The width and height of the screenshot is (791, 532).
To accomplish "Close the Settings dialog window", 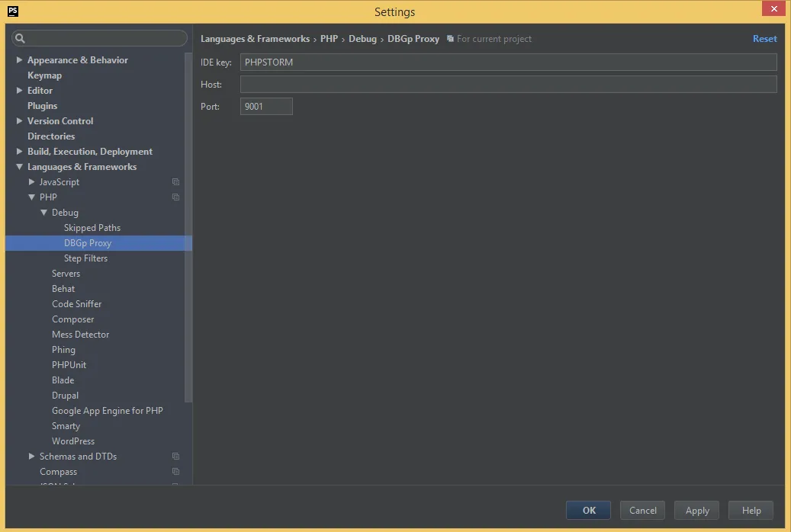I will pos(774,8).
